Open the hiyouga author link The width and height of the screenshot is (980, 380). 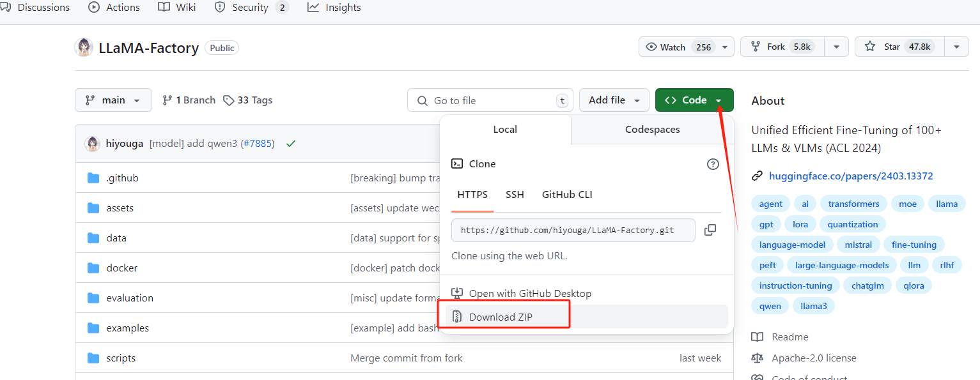125,144
